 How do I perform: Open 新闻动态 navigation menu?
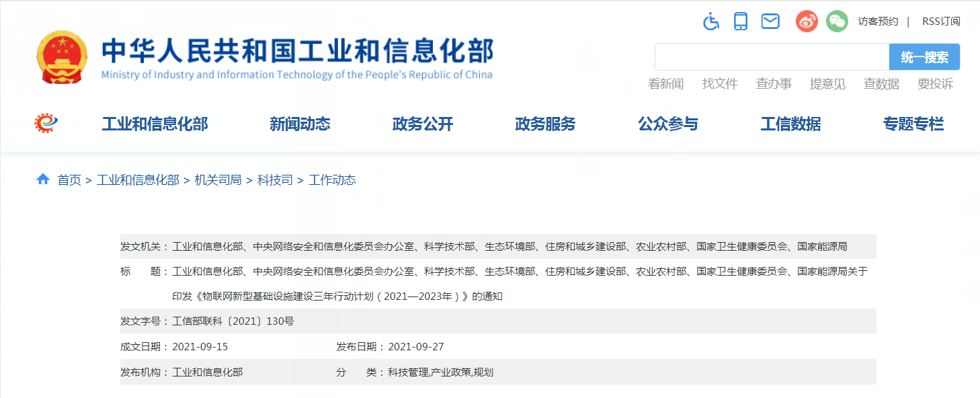coord(300,124)
